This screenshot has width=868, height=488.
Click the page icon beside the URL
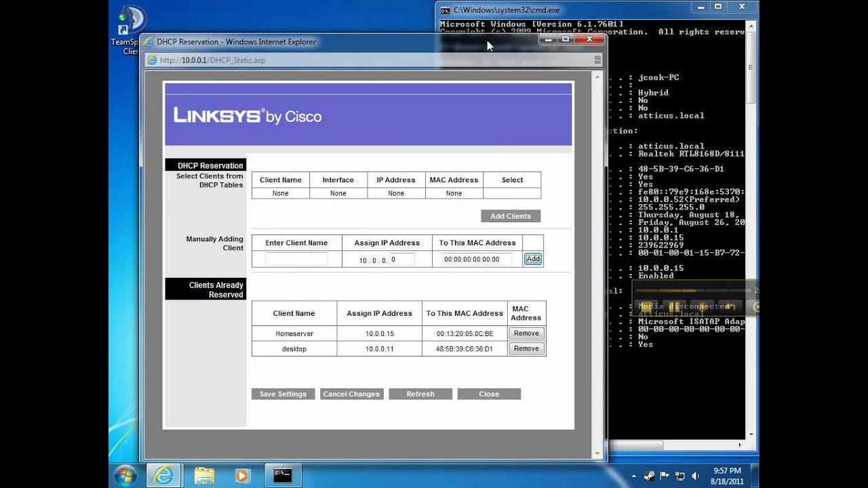point(152,60)
